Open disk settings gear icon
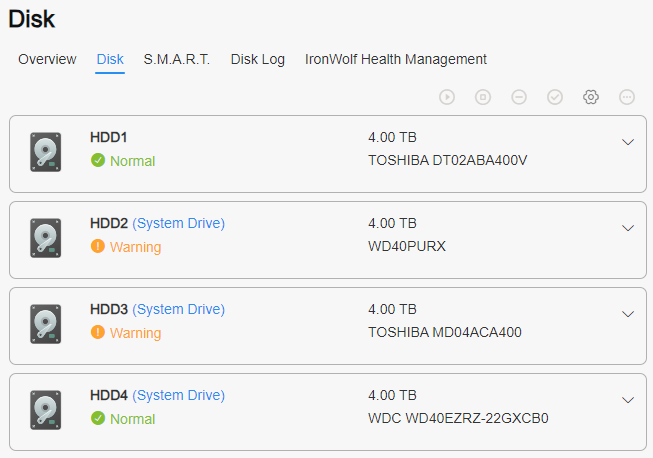653x458 pixels. [591, 97]
